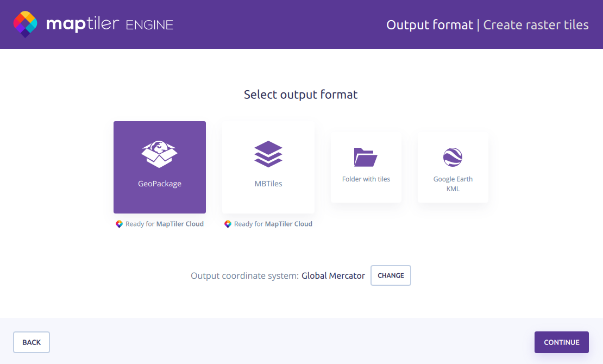Select the GeoPackage open-box icon
This screenshot has height=364, width=603.
160,154
